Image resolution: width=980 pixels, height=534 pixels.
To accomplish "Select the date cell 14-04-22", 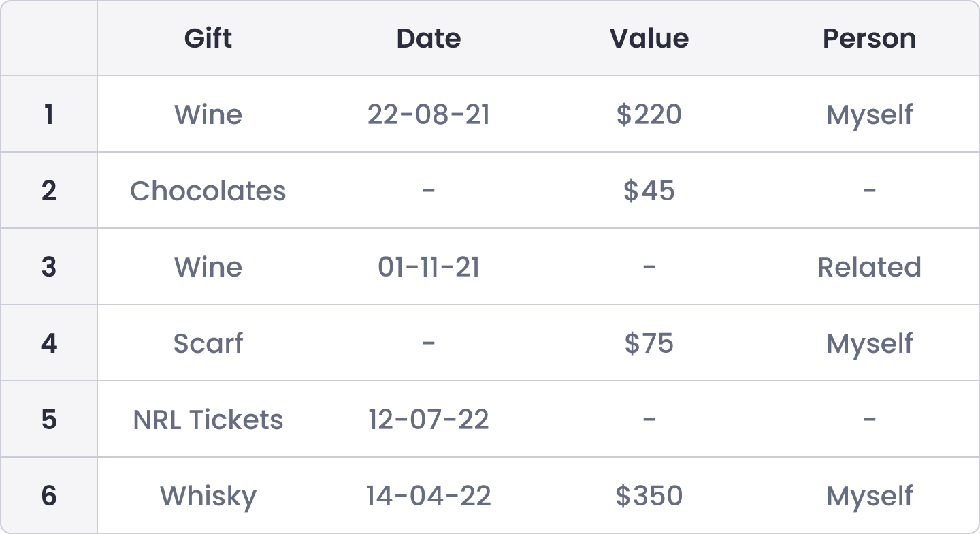I will pyautogui.click(x=429, y=495).
